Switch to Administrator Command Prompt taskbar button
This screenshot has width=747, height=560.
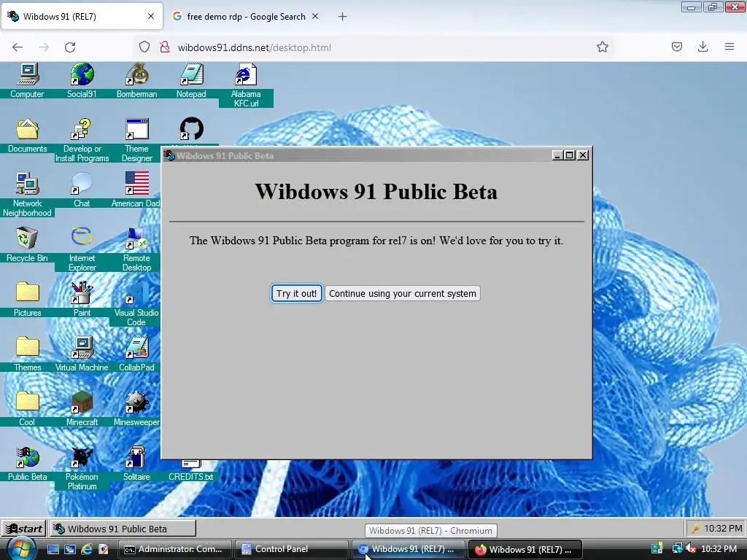(175, 549)
